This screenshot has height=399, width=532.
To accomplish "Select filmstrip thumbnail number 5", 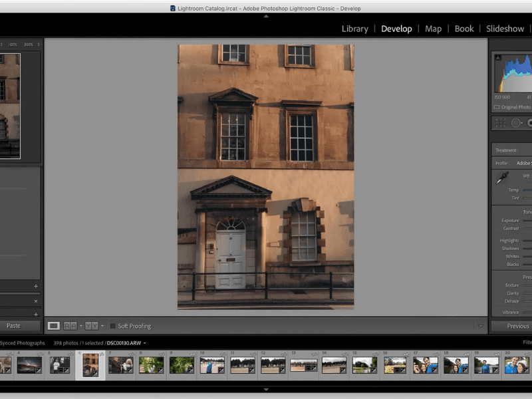I will (60, 365).
